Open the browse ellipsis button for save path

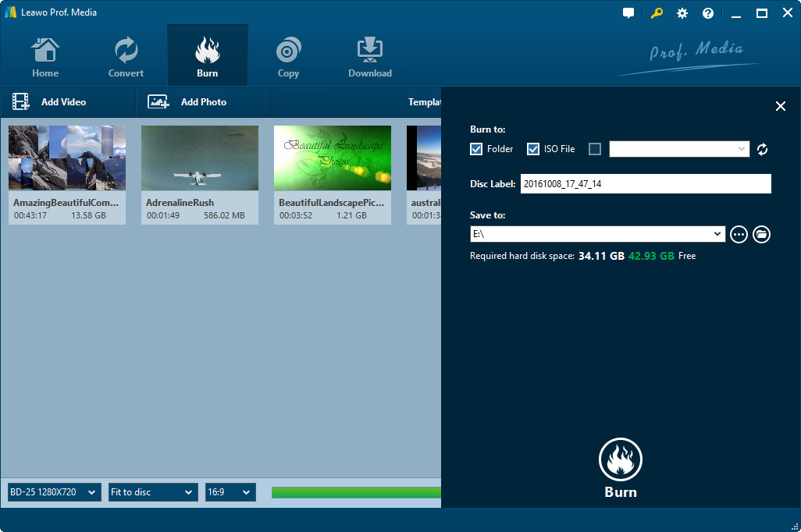tap(739, 234)
